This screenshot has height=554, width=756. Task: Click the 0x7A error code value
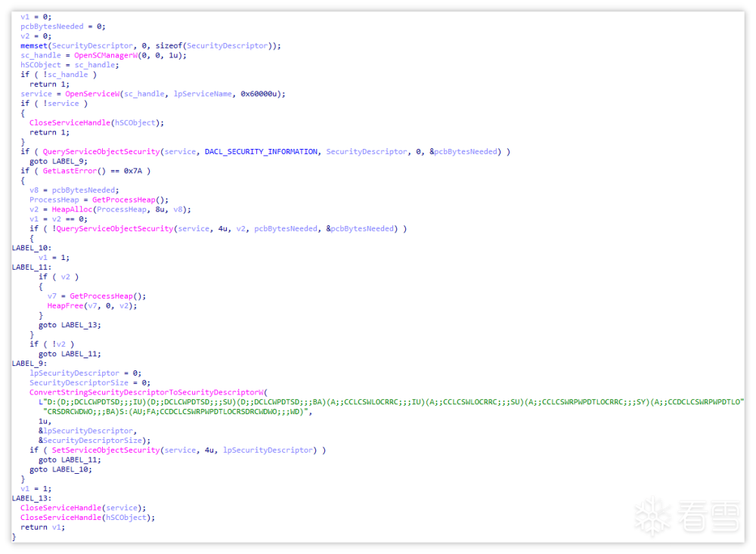click(x=132, y=171)
